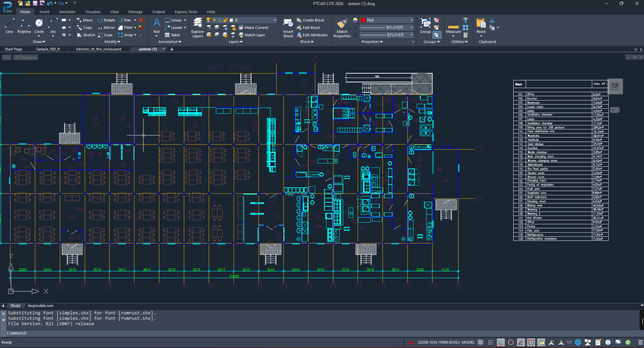The width and height of the screenshot is (644, 348).
Task: Toggle ortho mode in status bar
Action: pos(501,343)
